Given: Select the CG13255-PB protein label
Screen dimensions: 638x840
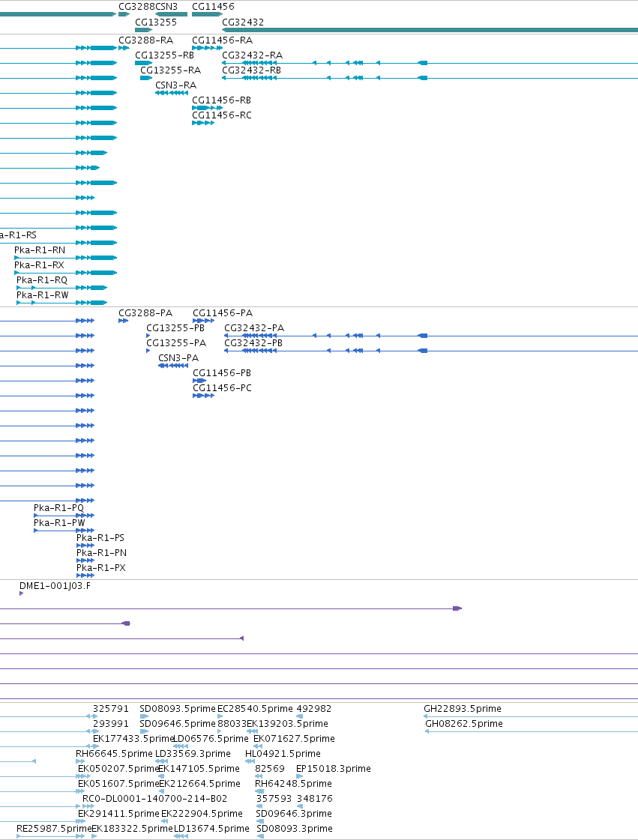Looking at the screenshot, I should (x=175, y=328).
